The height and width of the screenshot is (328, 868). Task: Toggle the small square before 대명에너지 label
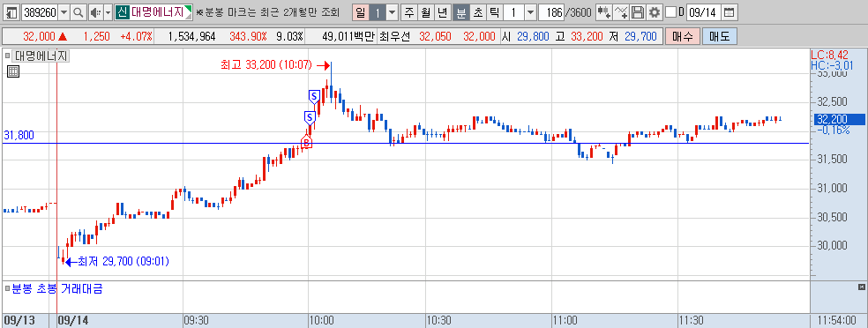point(8,56)
